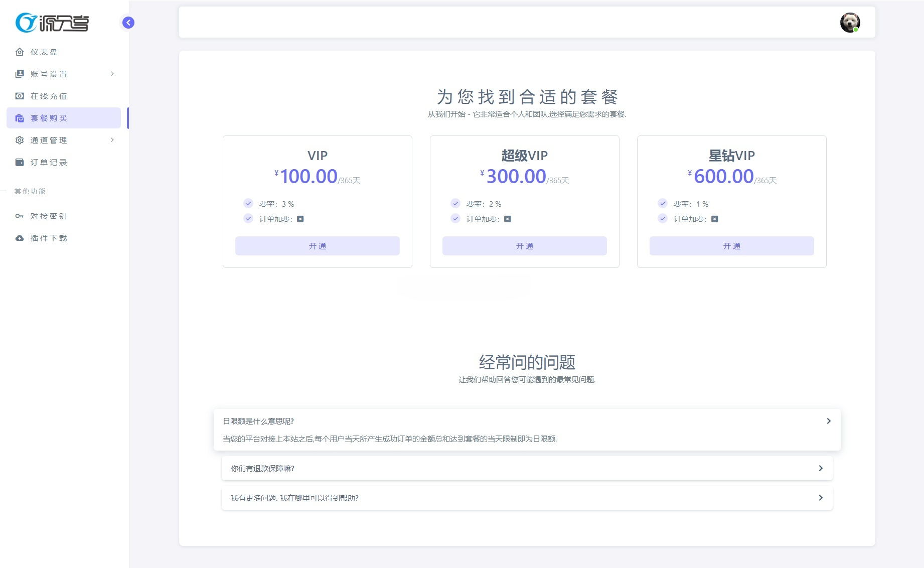
Task: Select the 对接密钥 API key icon
Action: 19,216
